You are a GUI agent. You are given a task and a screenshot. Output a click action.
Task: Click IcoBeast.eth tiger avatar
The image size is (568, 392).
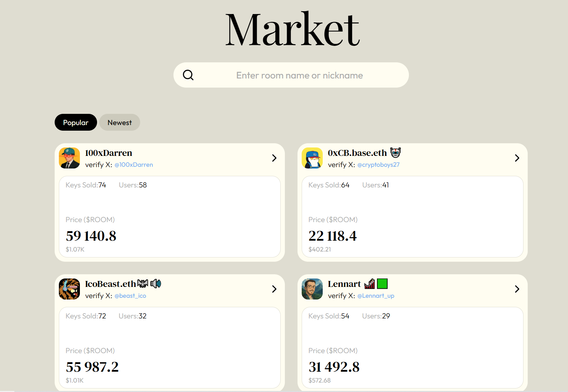[x=69, y=289]
